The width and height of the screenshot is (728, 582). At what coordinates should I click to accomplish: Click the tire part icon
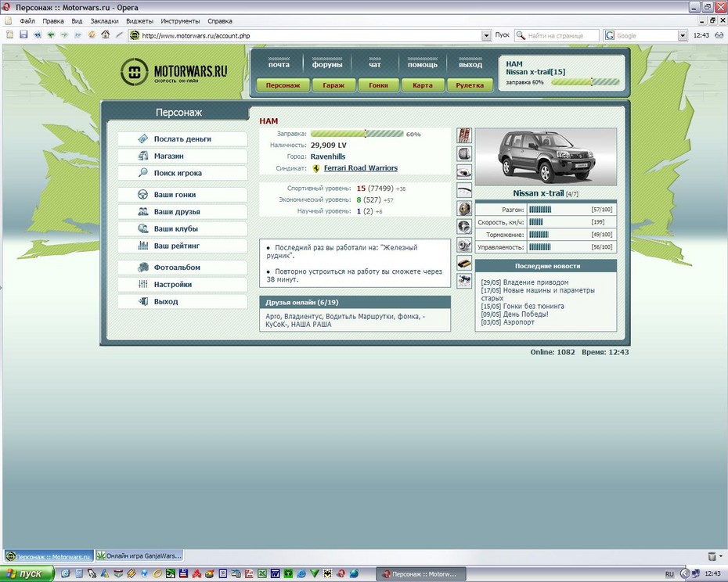pos(464,153)
